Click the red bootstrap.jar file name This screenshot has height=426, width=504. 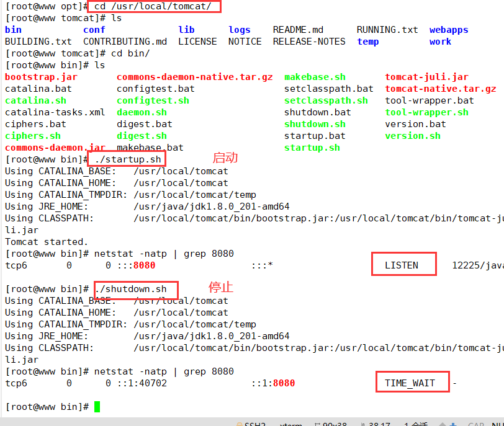[41, 77]
